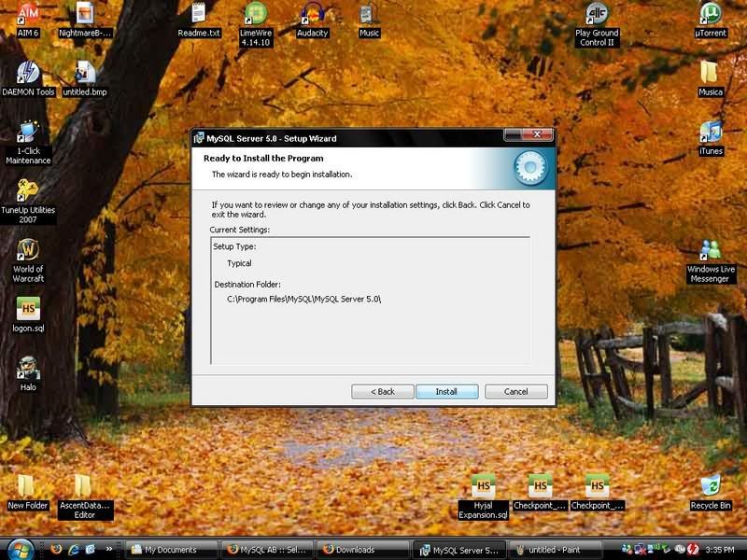747x560 pixels.
Task: Click the Install button in Setup Wizard
Action: pos(447,391)
